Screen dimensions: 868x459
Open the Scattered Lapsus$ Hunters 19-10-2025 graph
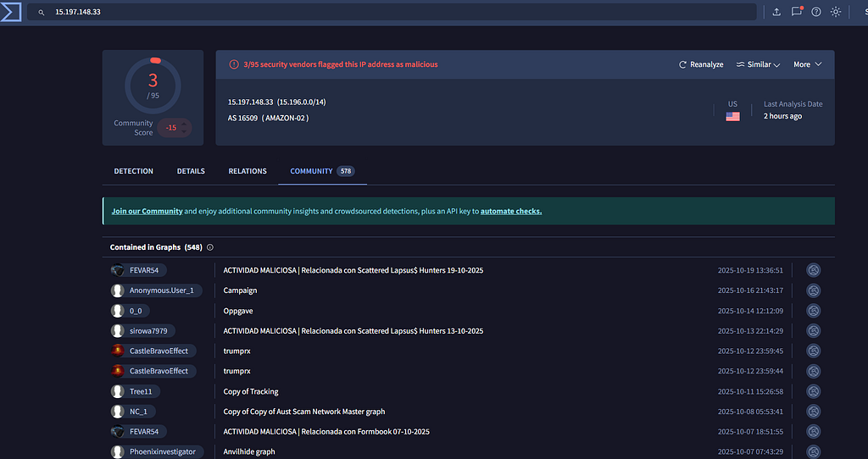tap(353, 270)
